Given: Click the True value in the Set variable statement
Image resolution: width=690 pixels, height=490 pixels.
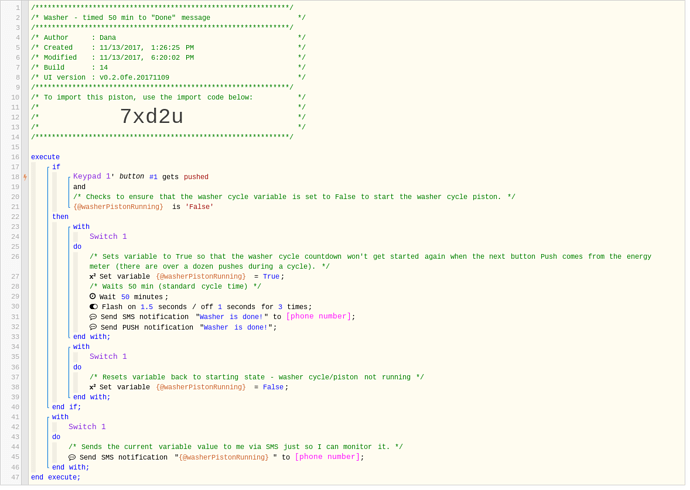Looking at the screenshot, I should pyautogui.click(x=271, y=277).
